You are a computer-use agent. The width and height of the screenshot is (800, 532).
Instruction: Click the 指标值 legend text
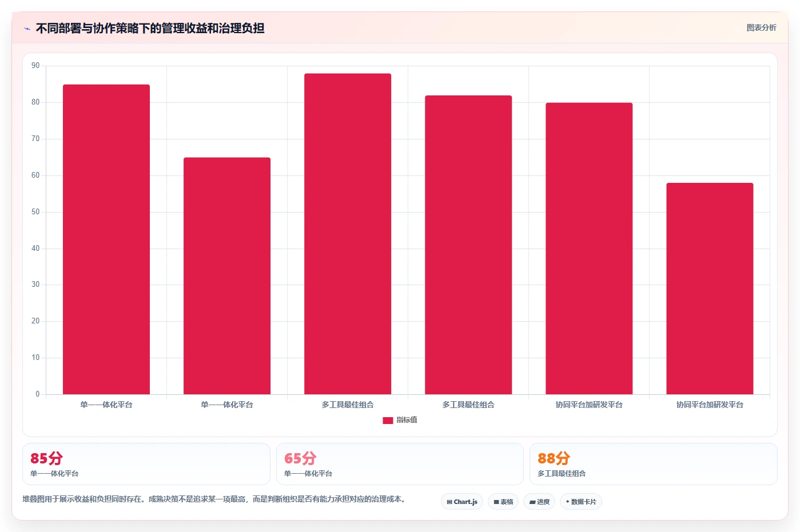(x=407, y=420)
